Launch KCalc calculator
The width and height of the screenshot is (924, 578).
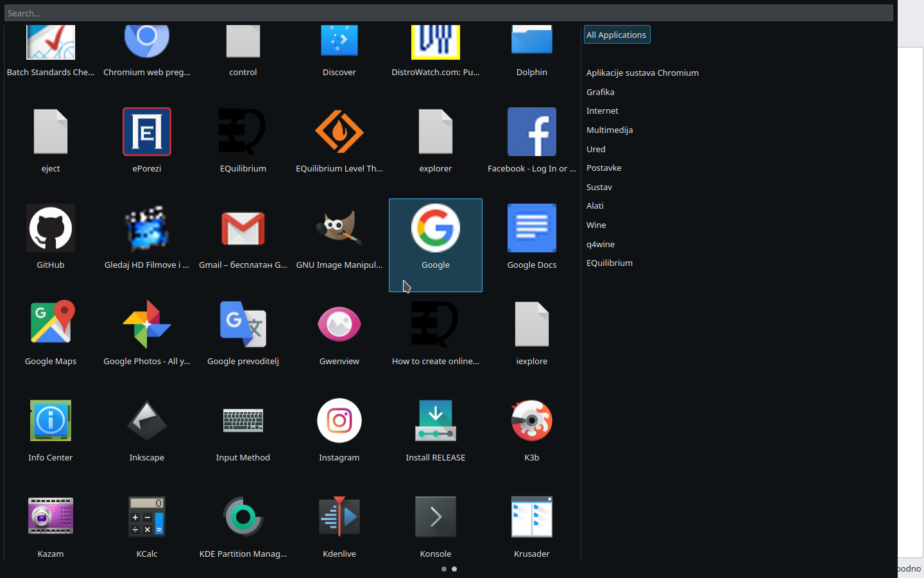tap(147, 517)
